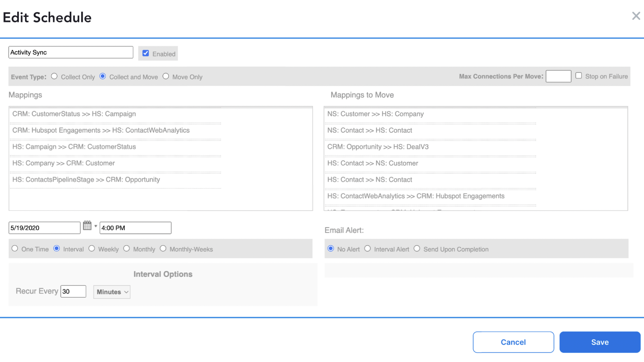The height and width of the screenshot is (362, 644).
Task: Open the Minutes unit dropdown
Action: click(x=111, y=292)
